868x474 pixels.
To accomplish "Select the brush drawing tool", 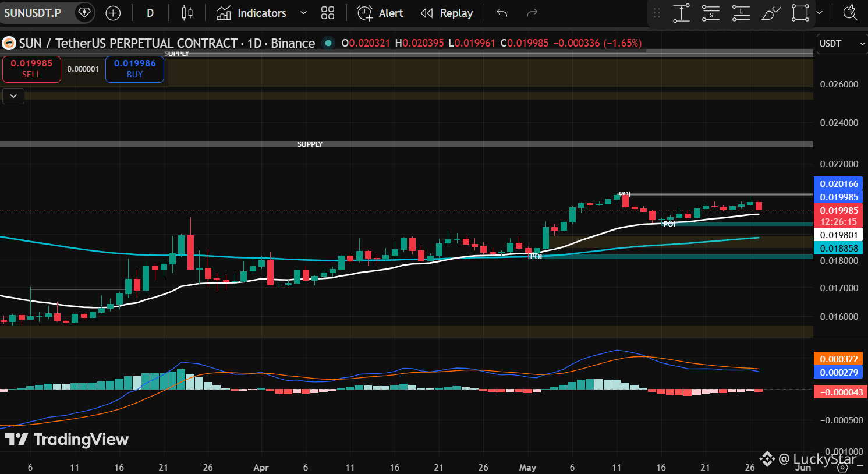I will coord(771,13).
